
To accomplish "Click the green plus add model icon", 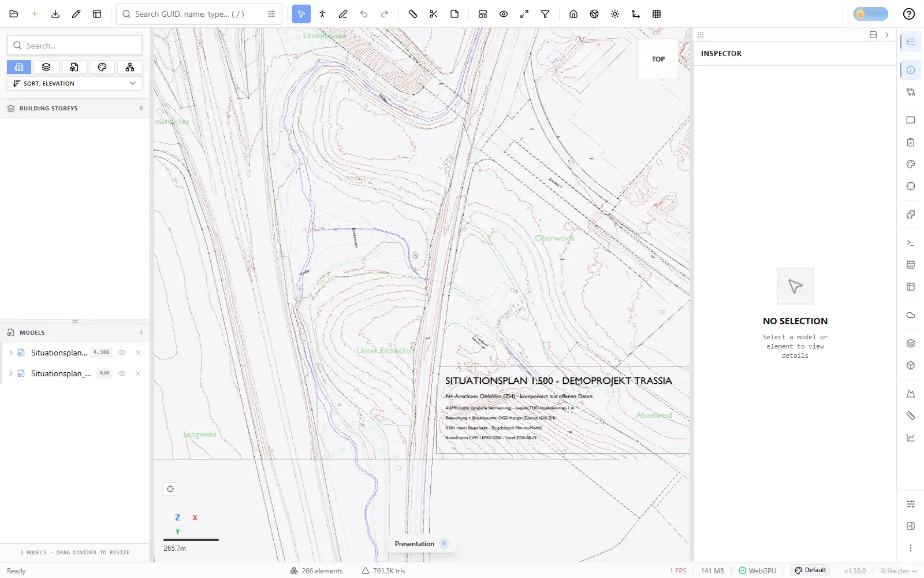I will pos(35,14).
